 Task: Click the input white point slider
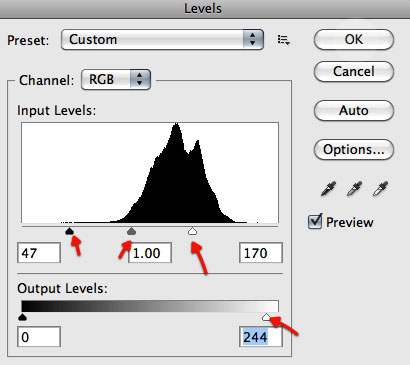tap(192, 231)
